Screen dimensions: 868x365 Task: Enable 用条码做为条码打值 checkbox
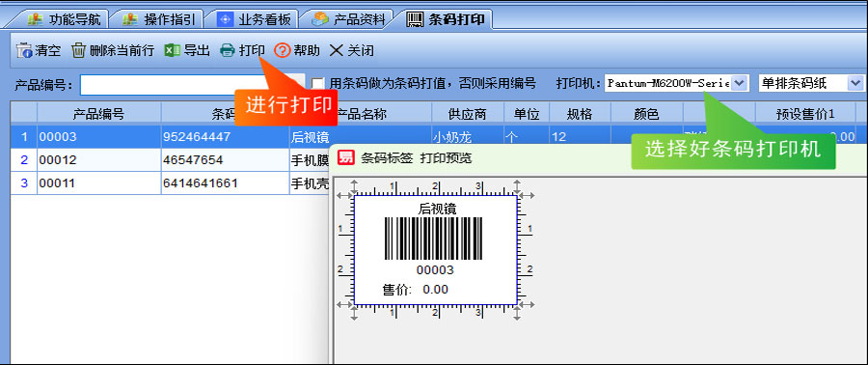(x=317, y=84)
